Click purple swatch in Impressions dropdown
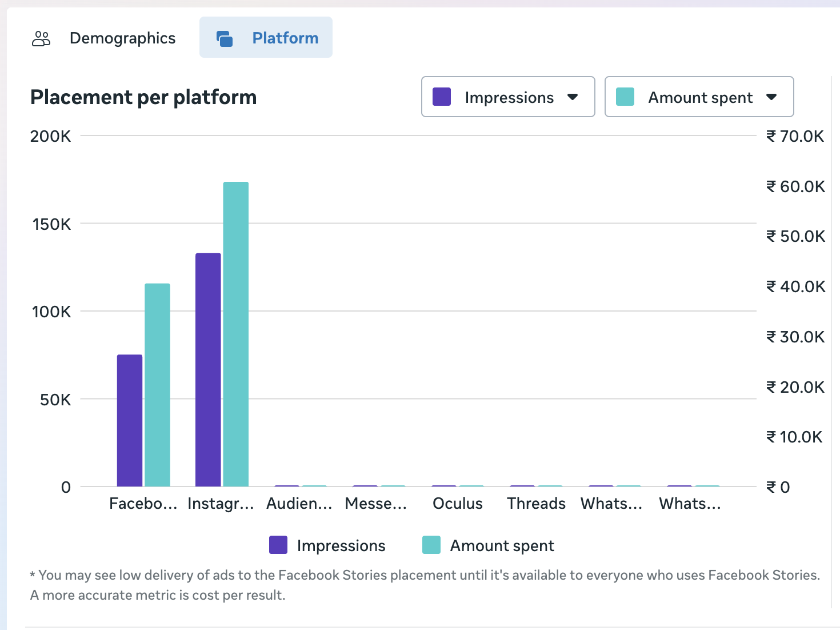 (442, 97)
